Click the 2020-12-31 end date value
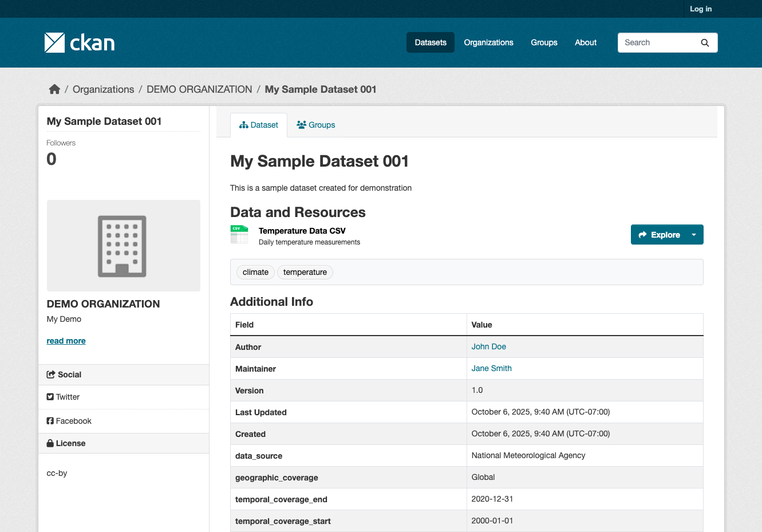The width and height of the screenshot is (762, 532). click(x=492, y=499)
